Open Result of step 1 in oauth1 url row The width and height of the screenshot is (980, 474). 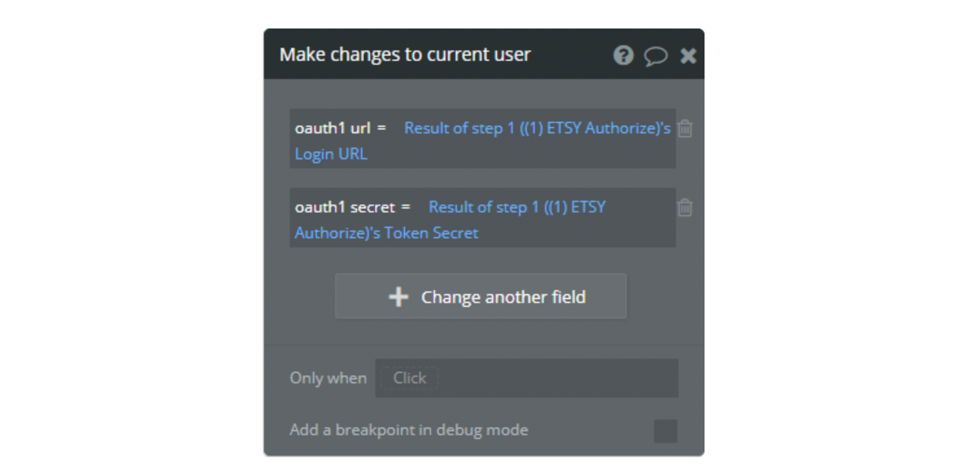461,128
